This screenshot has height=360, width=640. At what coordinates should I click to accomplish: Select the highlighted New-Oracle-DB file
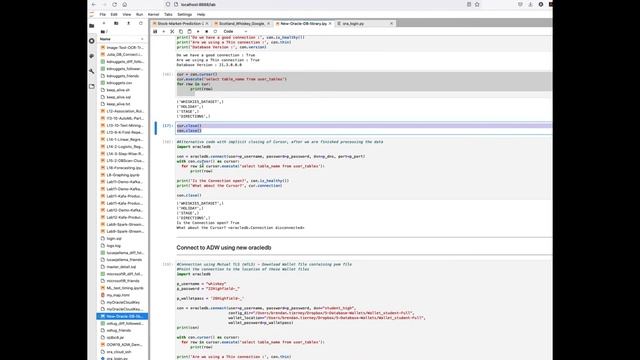pos(122,316)
